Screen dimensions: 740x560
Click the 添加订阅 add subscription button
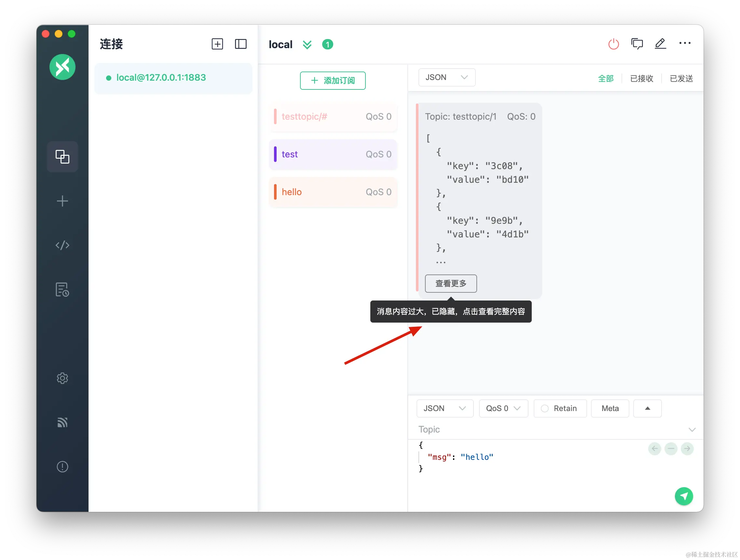tap(333, 81)
